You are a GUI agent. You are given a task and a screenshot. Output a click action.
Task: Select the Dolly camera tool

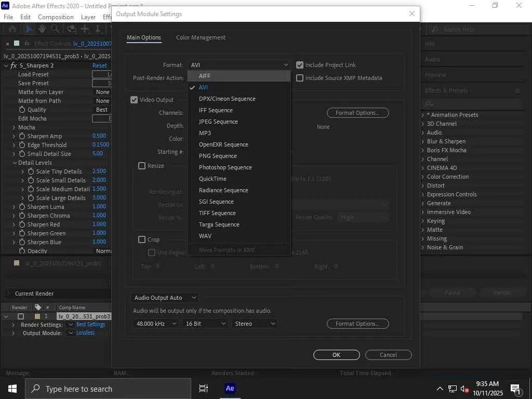pos(98,29)
